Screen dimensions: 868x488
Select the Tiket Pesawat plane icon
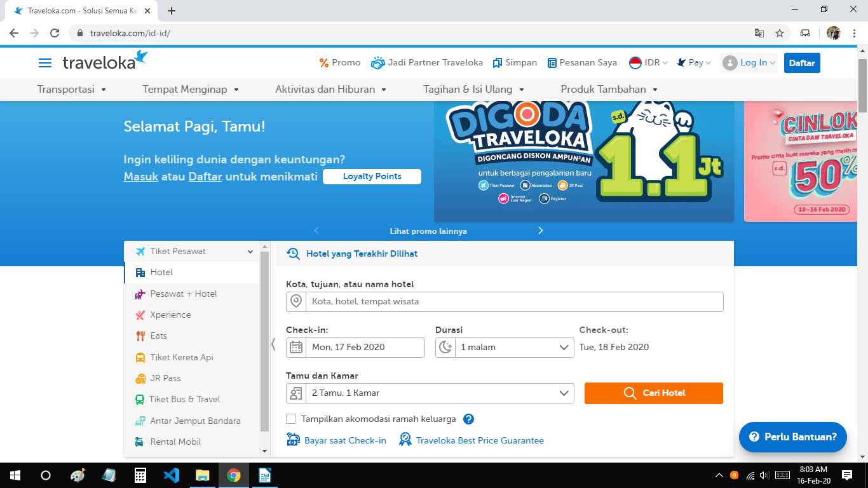[x=139, y=251]
